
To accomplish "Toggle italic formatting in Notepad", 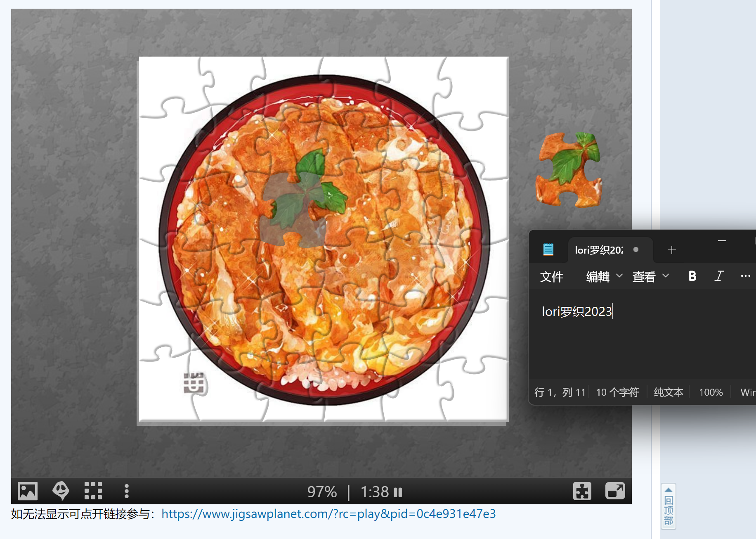I will point(719,276).
